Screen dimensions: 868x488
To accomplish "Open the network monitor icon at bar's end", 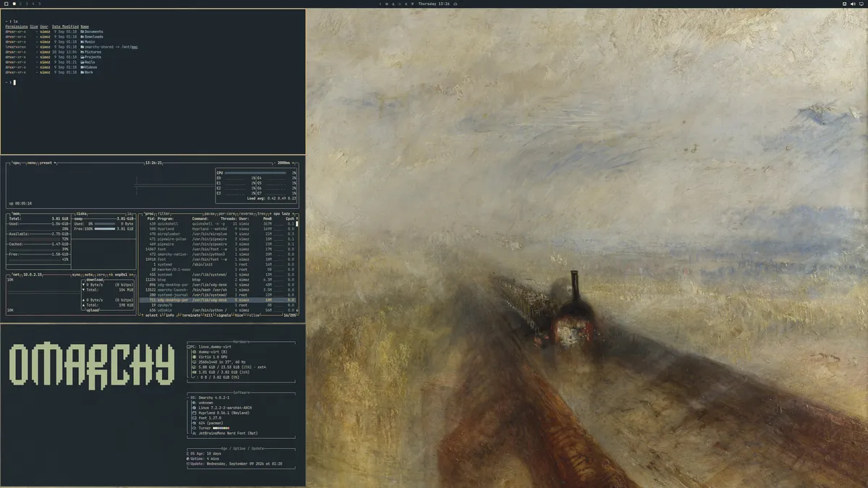I will (x=861, y=4).
